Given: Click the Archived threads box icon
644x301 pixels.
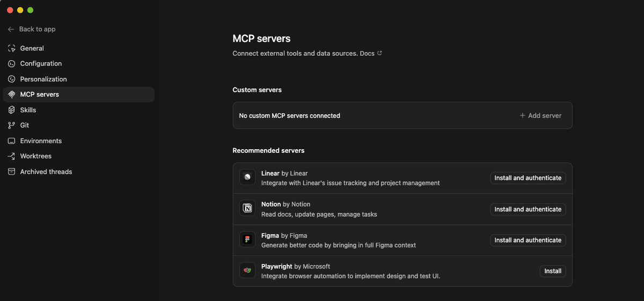Looking at the screenshot, I should tap(11, 172).
